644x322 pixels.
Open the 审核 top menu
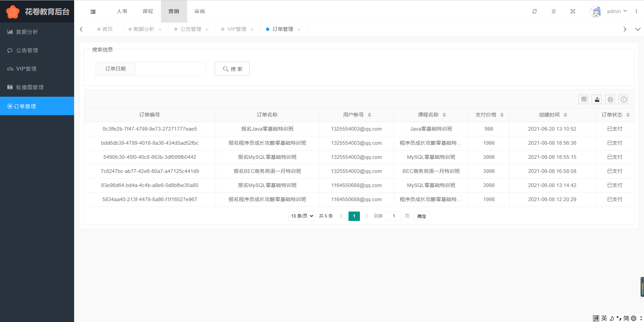(x=200, y=11)
